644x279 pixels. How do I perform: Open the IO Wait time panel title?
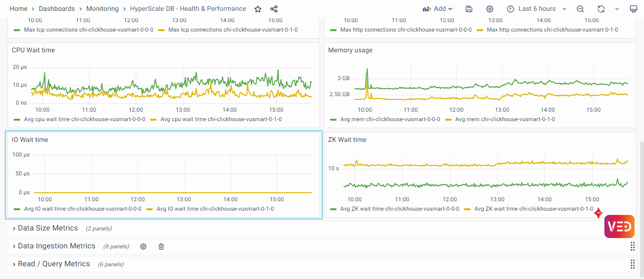click(30, 139)
